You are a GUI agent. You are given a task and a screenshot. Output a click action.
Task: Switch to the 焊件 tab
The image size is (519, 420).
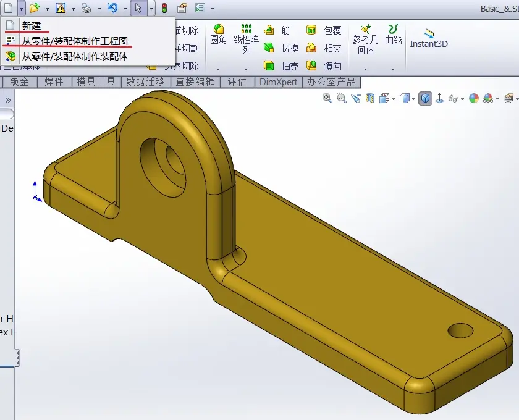54,82
